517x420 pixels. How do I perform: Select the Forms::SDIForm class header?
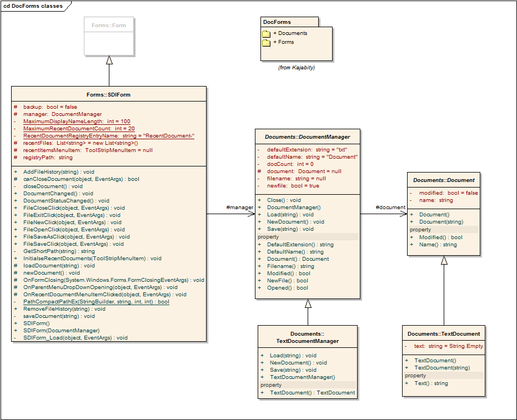(x=109, y=94)
